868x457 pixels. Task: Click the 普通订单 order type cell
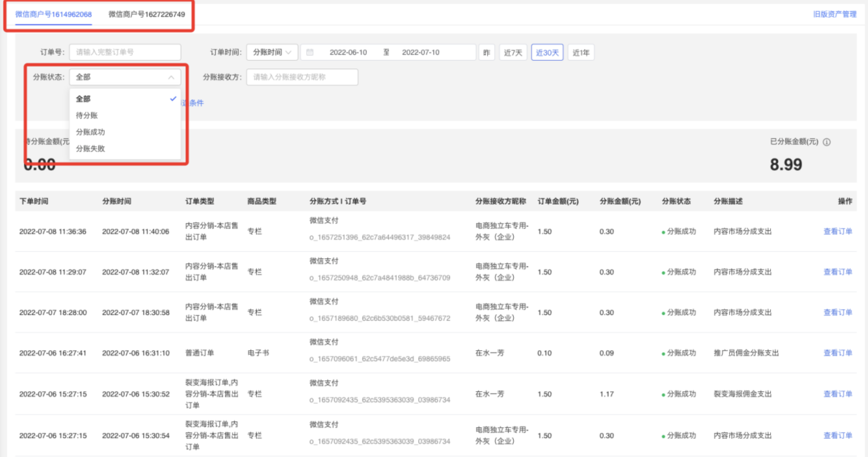[x=199, y=353]
